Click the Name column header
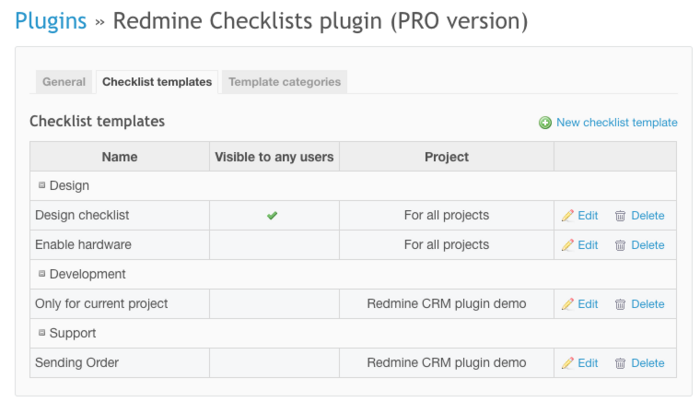Image resolution: width=700 pixels, height=402 pixels. click(120, 157)
